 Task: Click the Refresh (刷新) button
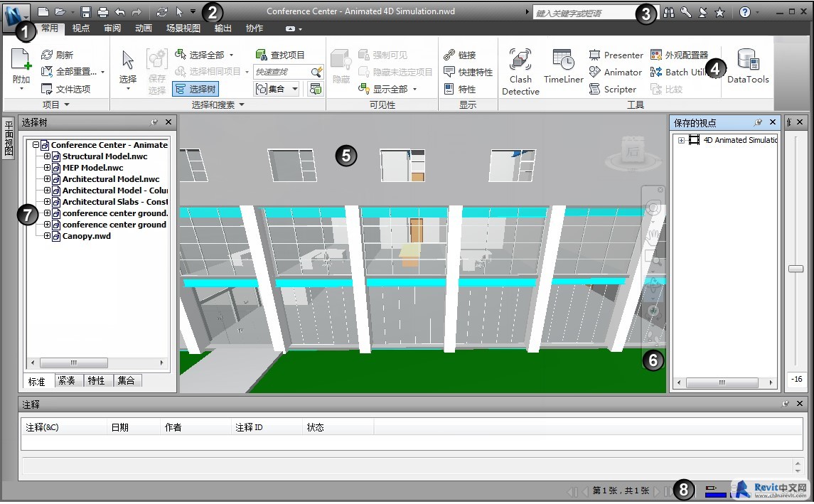pos(57,55)
